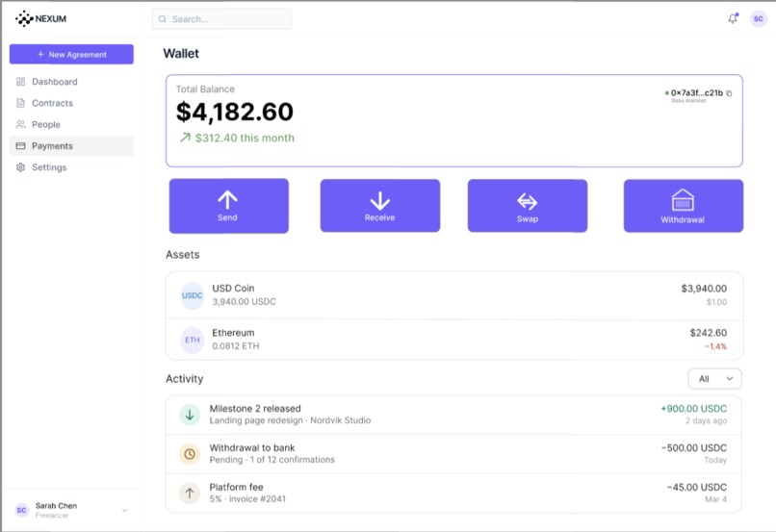Click the $242.60 asset value
This screenshot has width=776, height=532.
click(x=709, y=333)
